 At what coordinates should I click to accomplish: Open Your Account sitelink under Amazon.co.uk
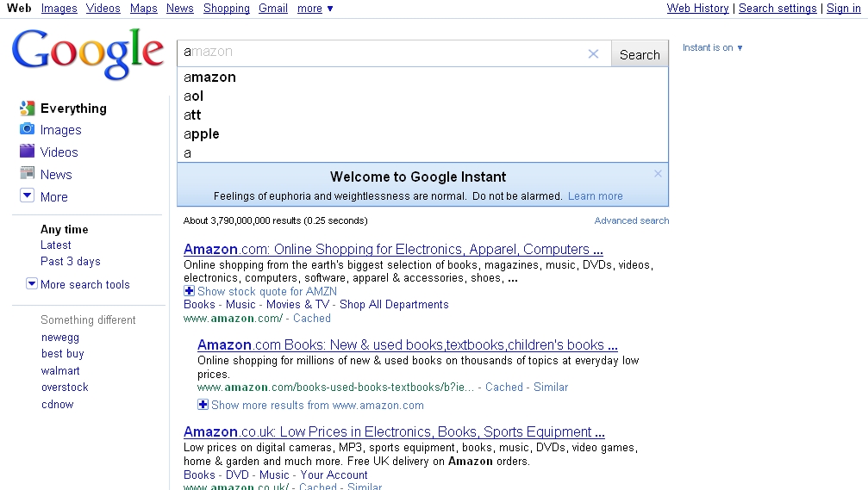(x=334, y=475)
